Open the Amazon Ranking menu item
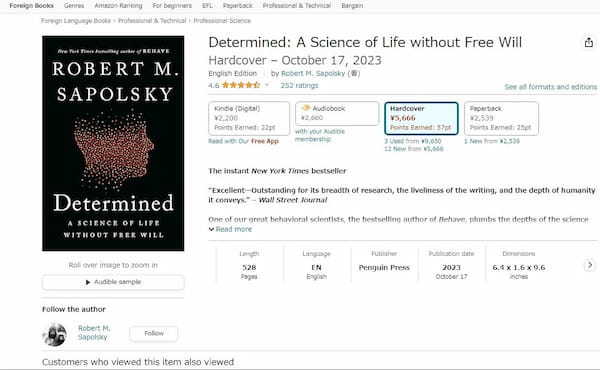The height and width of the screenshot is (370, 600). pyautogui.click(x=118, y=6)
